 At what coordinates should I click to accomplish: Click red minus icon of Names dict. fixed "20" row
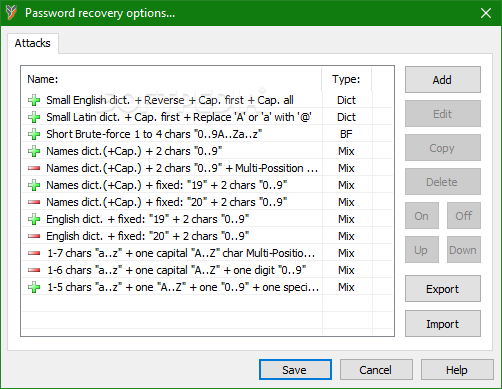(x=34, y=202)
